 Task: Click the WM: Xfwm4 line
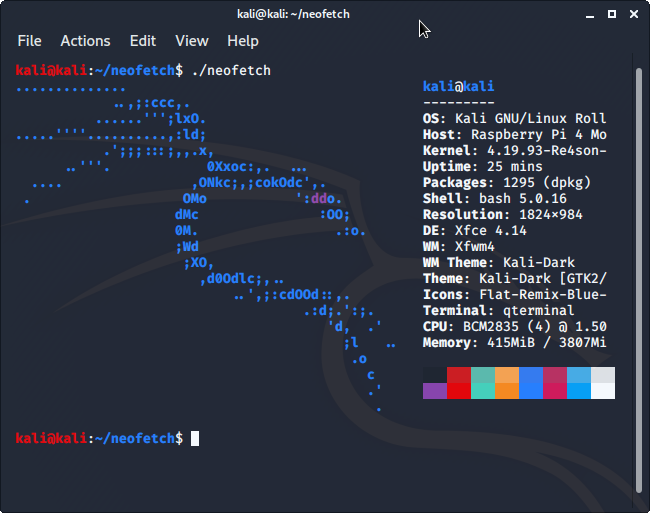(x=458, y=247)
